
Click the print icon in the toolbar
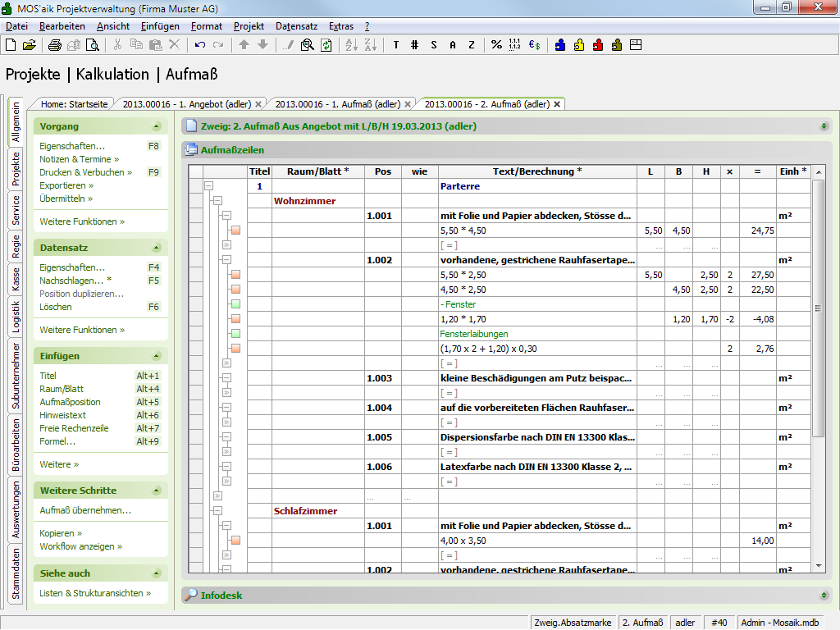point(54,45)
